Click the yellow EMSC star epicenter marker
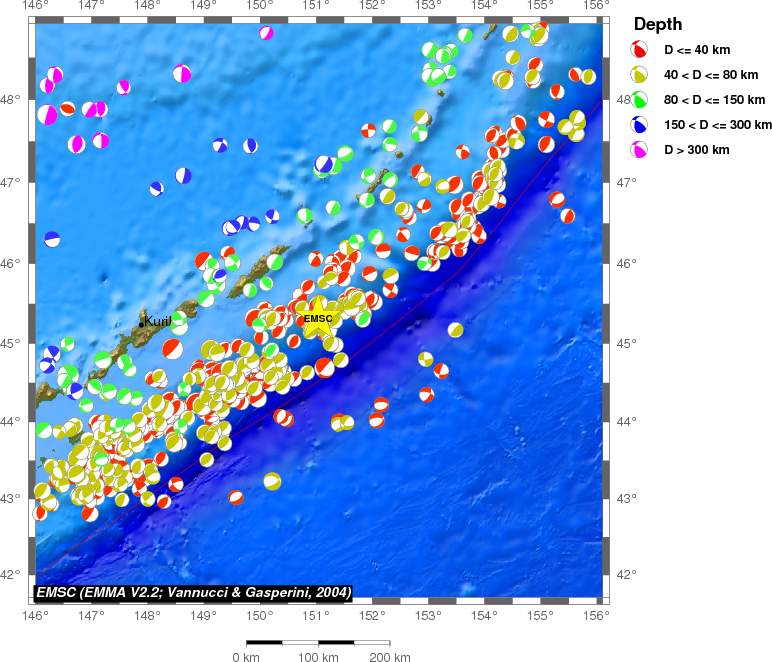772x662 pixels. (318, 318)
